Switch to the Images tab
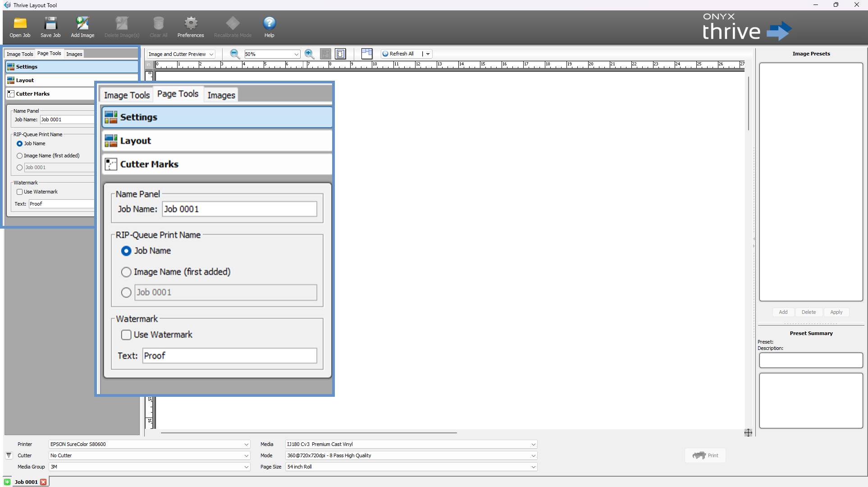868x487 pixels. (221, 95)
